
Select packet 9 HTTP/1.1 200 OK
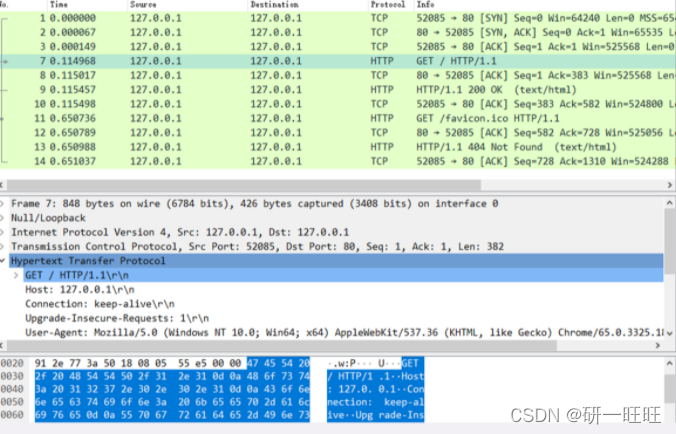click(x=338, y=90)
